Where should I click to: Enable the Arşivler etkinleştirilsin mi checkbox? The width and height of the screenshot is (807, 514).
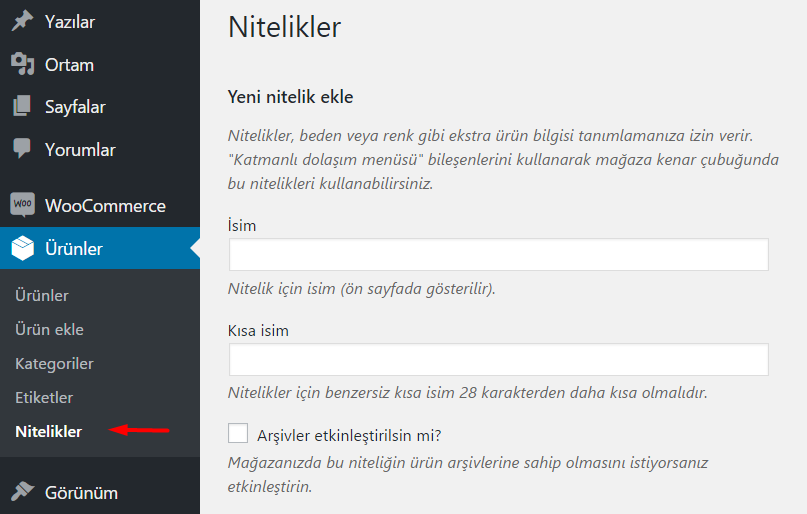[x=238, y=434]
